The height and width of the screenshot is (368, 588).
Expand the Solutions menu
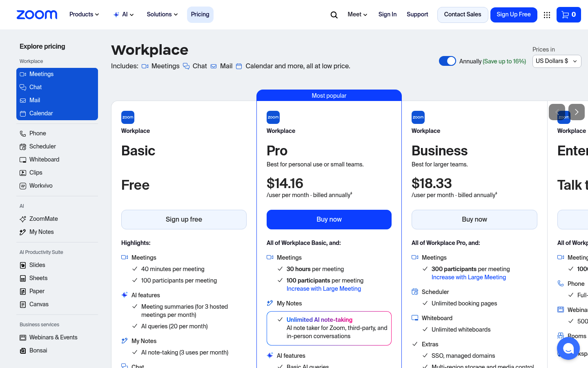click(x=162, y=15)
